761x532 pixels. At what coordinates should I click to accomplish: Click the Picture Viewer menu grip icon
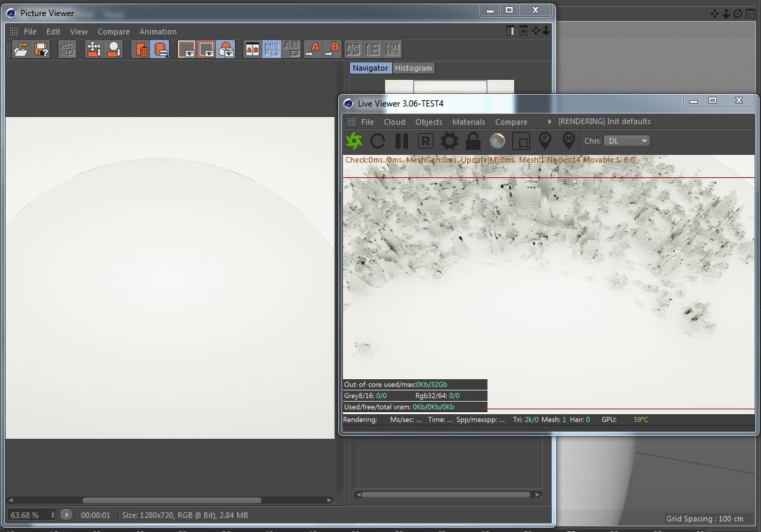click(x=13, y=31)
